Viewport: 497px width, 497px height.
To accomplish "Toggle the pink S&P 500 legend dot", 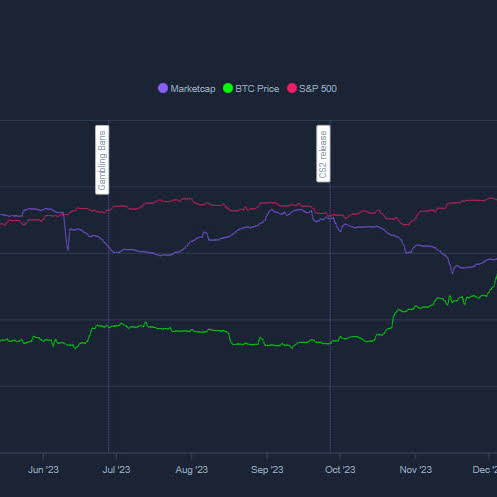I will 292,88.
